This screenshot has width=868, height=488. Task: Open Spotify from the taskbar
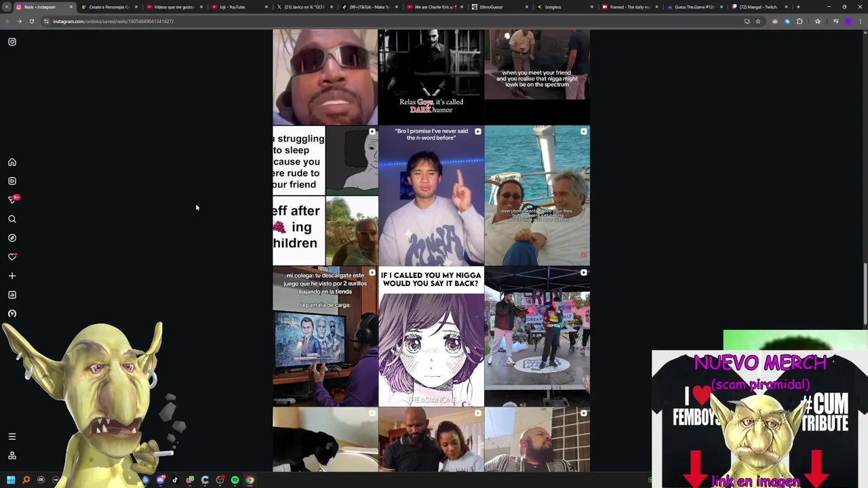[235, 480]
